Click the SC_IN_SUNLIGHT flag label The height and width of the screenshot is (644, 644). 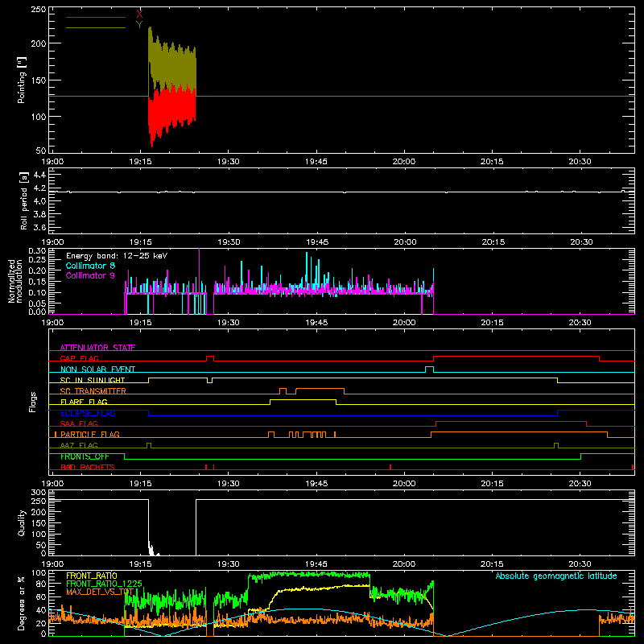[93, 380]
